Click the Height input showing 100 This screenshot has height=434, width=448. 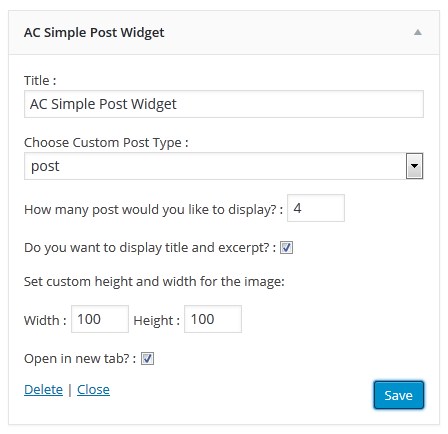(x=213, y=319)
